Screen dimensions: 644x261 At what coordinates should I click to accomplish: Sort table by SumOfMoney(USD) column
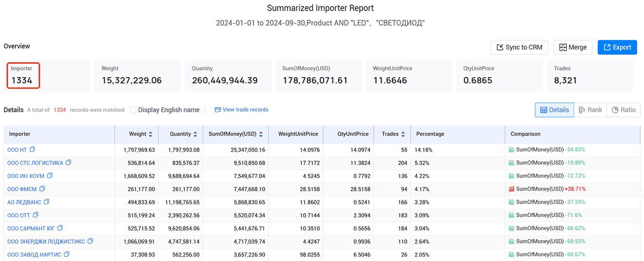point(261,134)
